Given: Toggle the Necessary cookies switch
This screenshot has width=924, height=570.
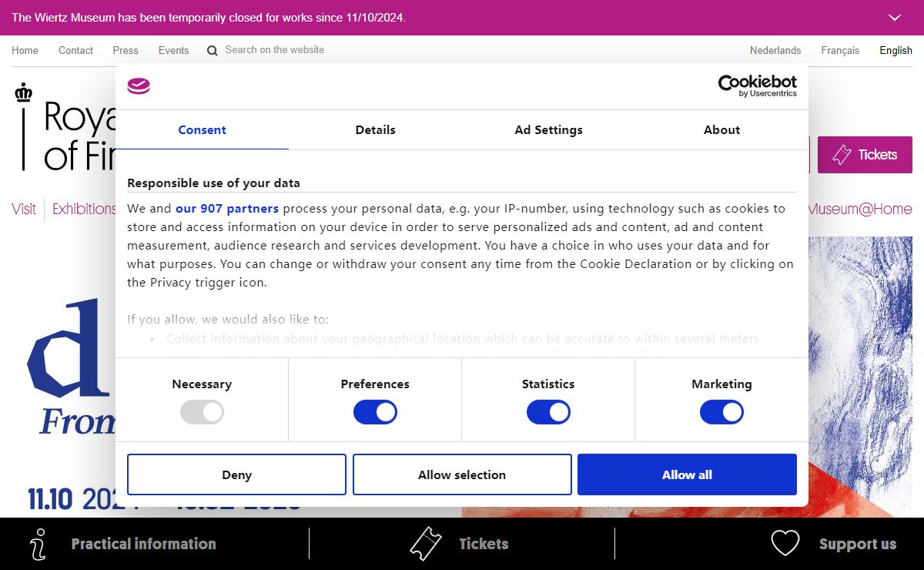Looking at the screenshot, I should click(x=202, y=412).
